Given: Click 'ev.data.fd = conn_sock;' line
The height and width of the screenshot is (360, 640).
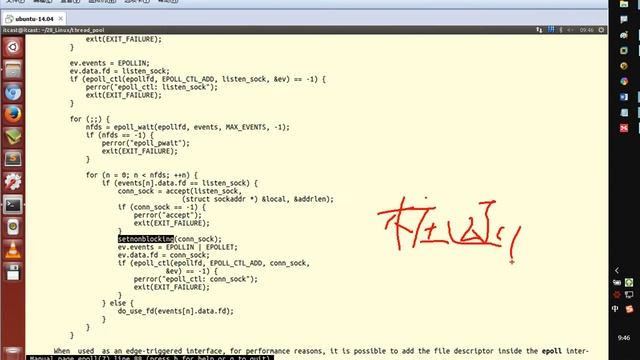Looking at the screenshot, I should point(164,255).
